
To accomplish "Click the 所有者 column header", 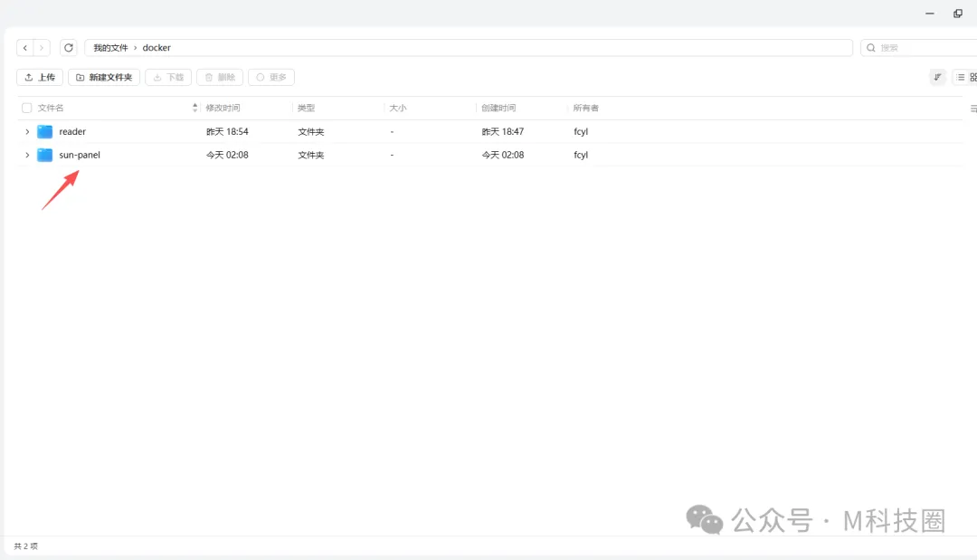I will (x=585, y=108).
